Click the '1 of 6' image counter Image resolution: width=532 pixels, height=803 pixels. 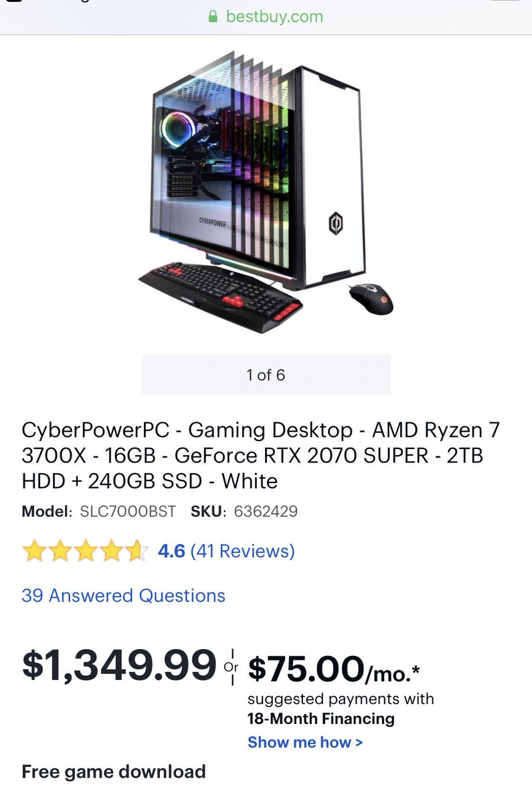tap(266, 375)
